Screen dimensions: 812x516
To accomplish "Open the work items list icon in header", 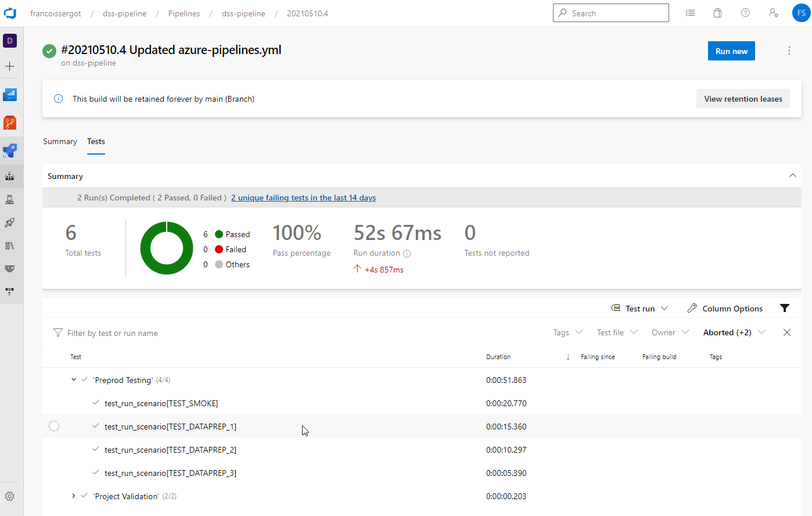I will [689, 12].
